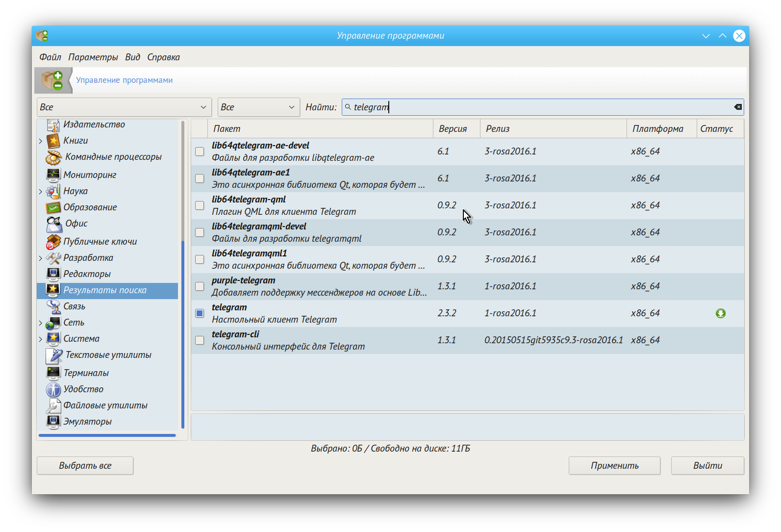Image resolution: width=781 pixels, height=532 pixels.
Task: Clear the search field with the erase icon
Action: (x=737, y=107)
